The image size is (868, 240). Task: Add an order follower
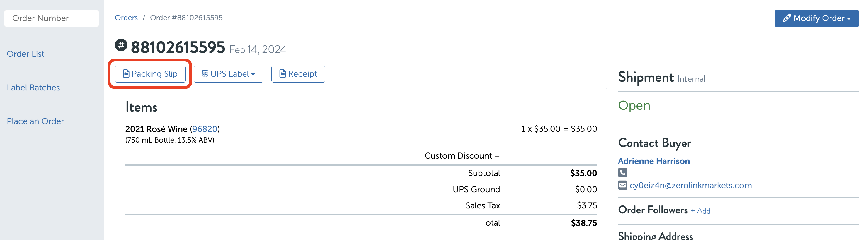point(701,211)
